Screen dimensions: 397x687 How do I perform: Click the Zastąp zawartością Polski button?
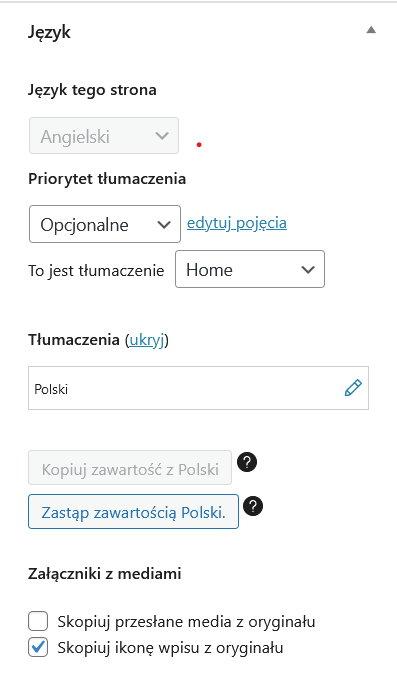(x=133, y=512)
